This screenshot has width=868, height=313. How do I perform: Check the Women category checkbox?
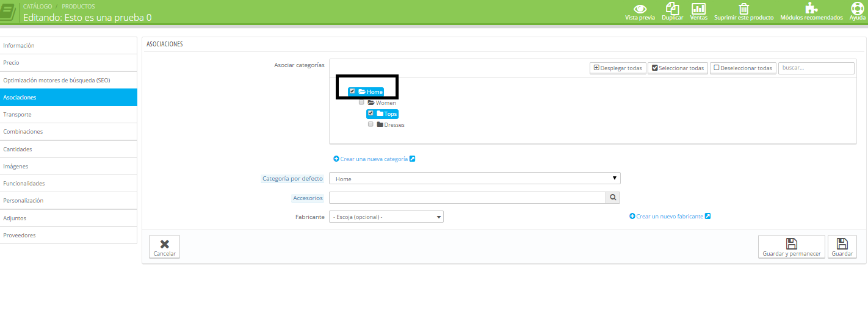point(361,103)
